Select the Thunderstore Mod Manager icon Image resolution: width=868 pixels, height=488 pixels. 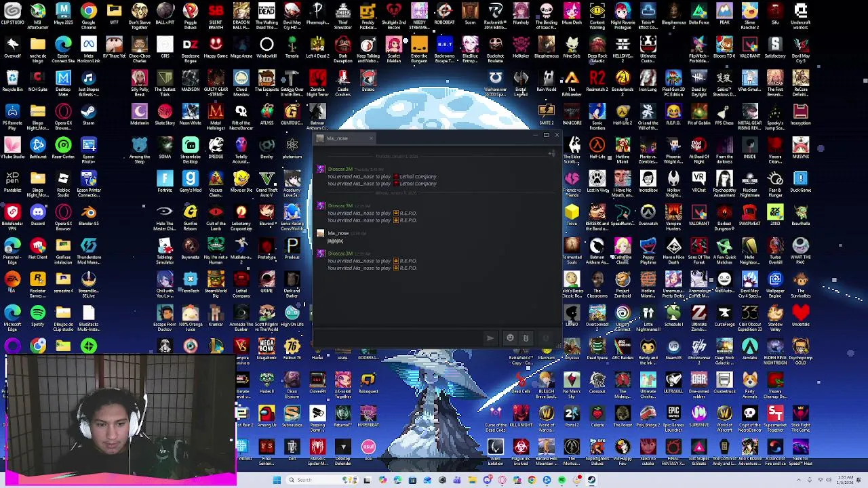click(88, 249)
